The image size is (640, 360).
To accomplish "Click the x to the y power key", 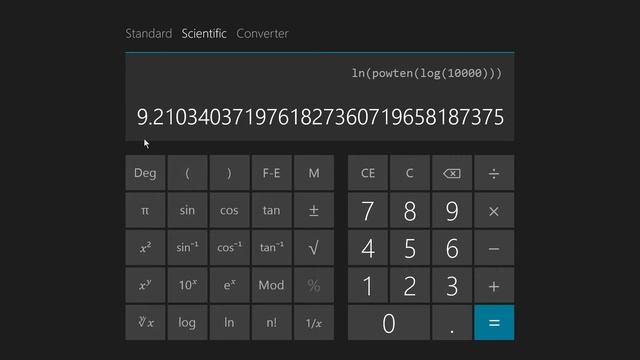I will tap(145, 285).
